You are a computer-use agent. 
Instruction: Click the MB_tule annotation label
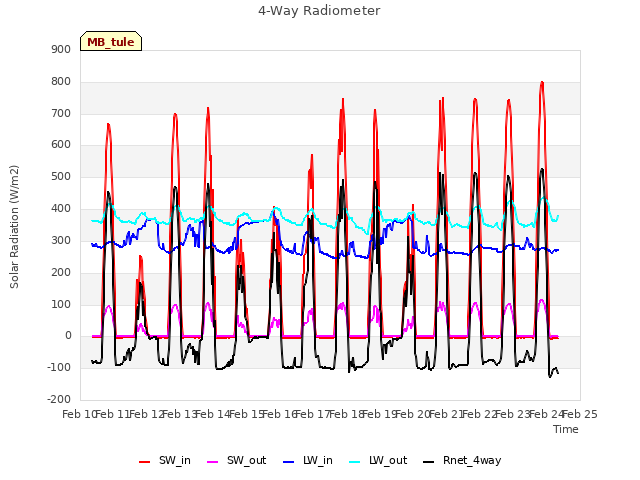click(111, 41)
